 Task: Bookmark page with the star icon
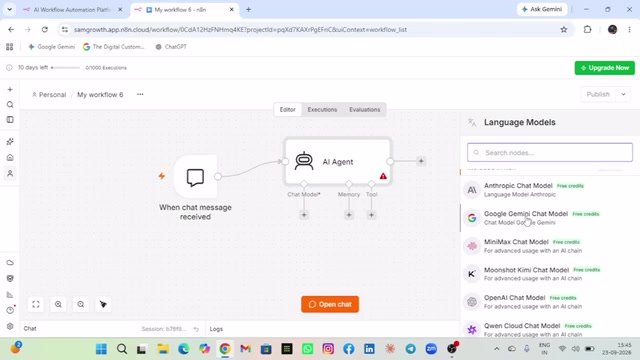click(x=564, y=29)
